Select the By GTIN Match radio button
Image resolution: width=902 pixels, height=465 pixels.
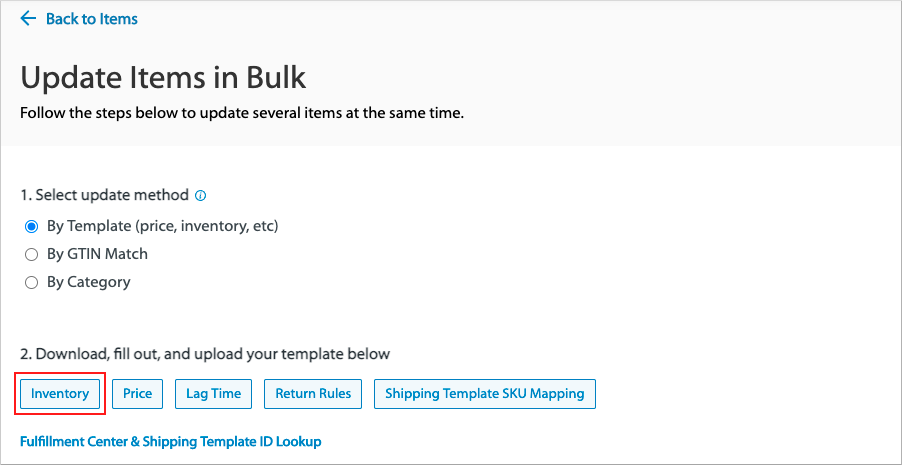click(x=32, y=254)
